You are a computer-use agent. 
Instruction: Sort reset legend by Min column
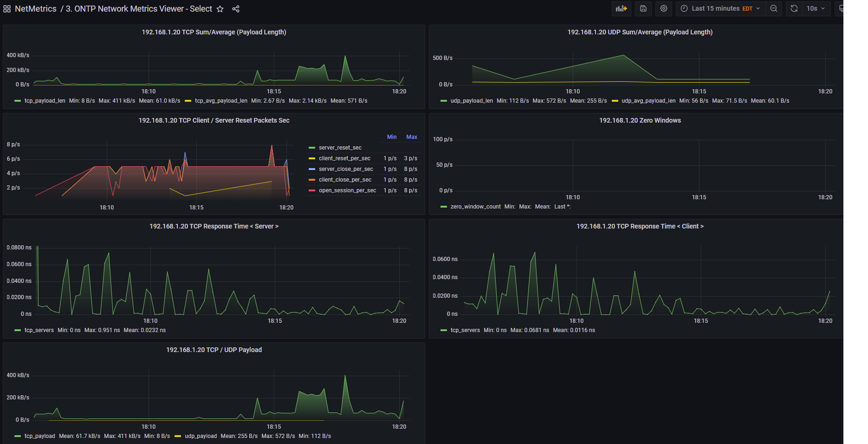(392, 137)
